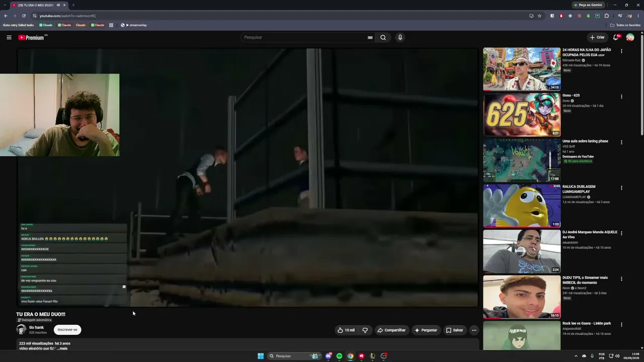Open Gosu - 625 video thumbnail
The width and height of the screenshot is (644, 362).
click(x=522, y=115)
